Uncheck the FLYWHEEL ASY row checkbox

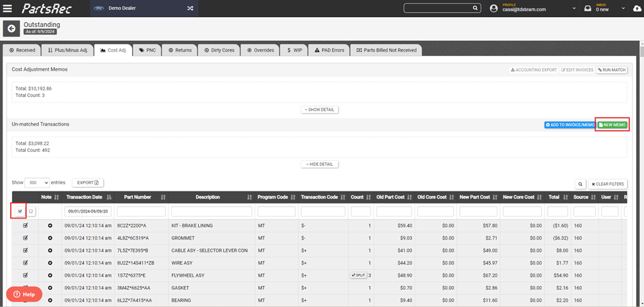(25, 275)
